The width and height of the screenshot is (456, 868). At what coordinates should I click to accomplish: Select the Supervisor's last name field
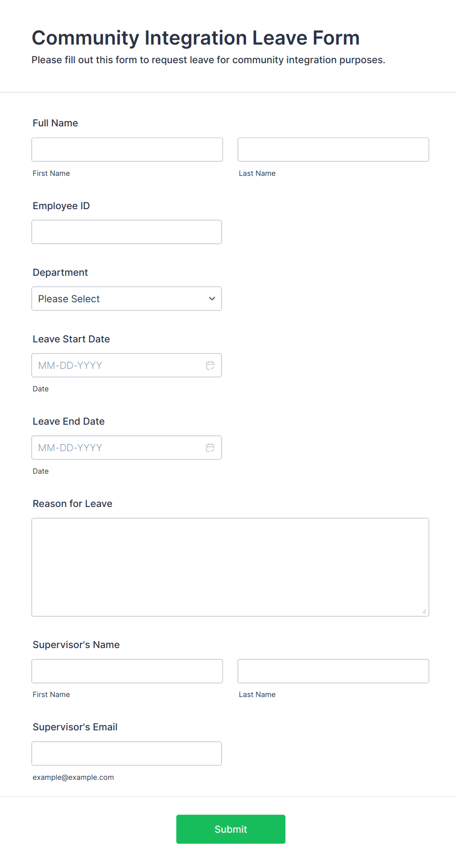coord(333,671)
